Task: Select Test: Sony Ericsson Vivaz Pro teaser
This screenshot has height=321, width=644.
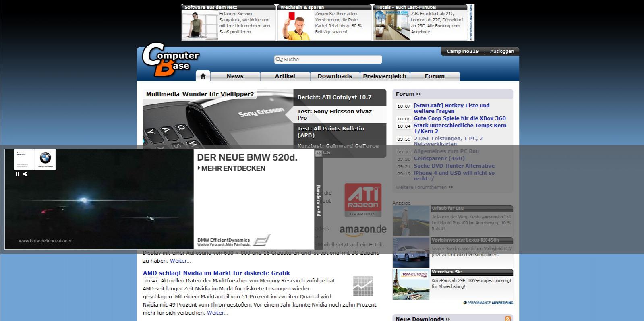Action: pyautogui.click(x=340, y=114)
